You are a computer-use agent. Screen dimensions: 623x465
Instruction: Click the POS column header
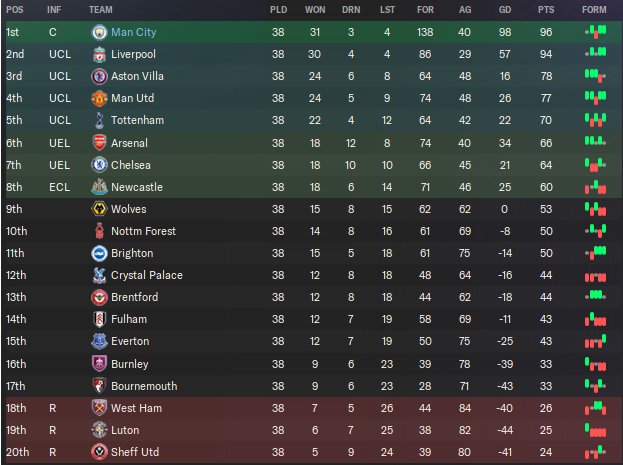coord(14,9)
